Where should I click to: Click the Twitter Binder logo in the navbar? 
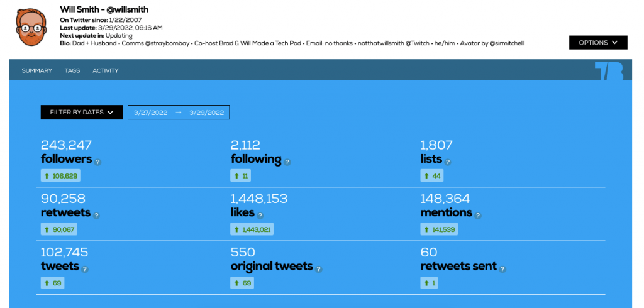click(609, 70)
